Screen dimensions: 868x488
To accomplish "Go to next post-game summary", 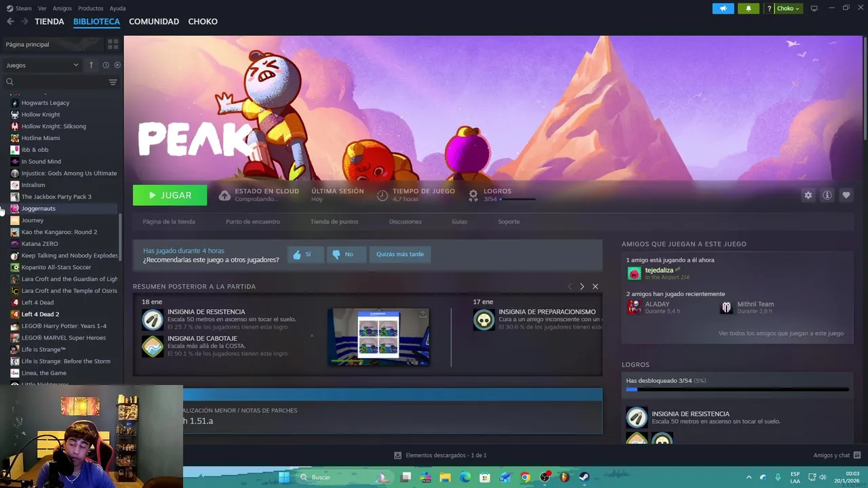I will [582, 287].
